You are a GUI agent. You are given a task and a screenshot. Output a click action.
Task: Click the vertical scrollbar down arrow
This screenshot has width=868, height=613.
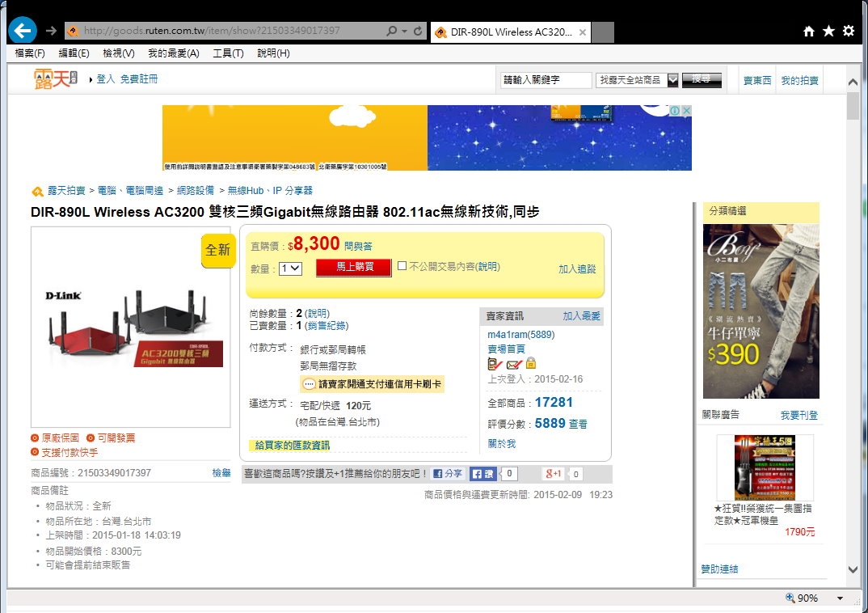(853, 569)
